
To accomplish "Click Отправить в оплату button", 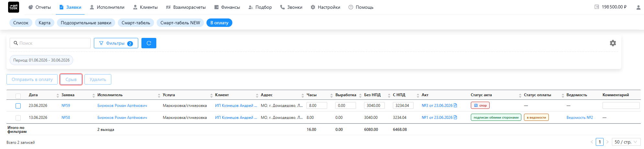I will coord(32,79).
